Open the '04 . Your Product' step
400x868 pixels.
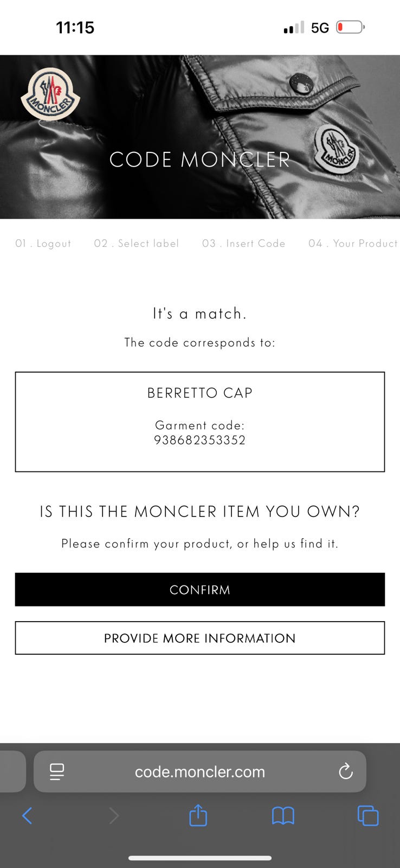pos(353,244)
